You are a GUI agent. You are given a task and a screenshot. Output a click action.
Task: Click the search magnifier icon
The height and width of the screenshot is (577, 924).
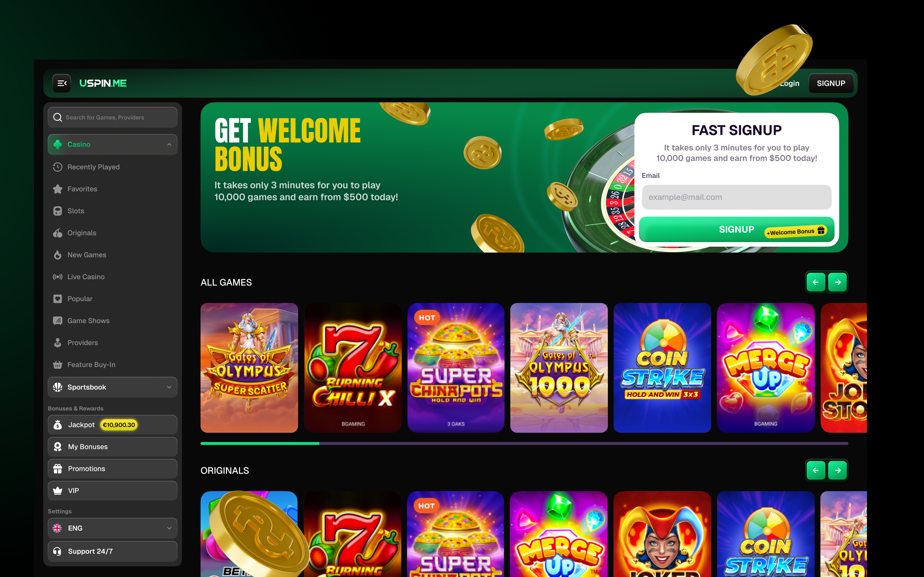[x=58, y=117]
